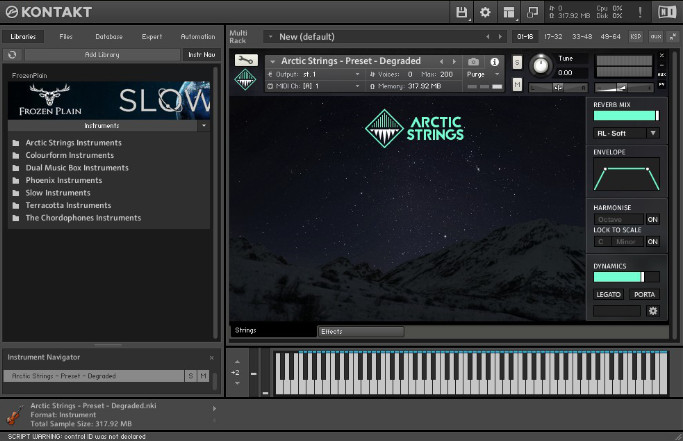The height and width of the screenshot is (441, 683).
Task: Go to next multi preset arrow
Action: tap(500, 37)
